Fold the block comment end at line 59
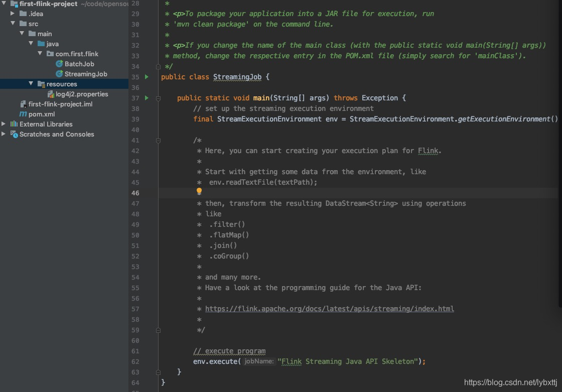562x392 pixels. tap(158, 330)
